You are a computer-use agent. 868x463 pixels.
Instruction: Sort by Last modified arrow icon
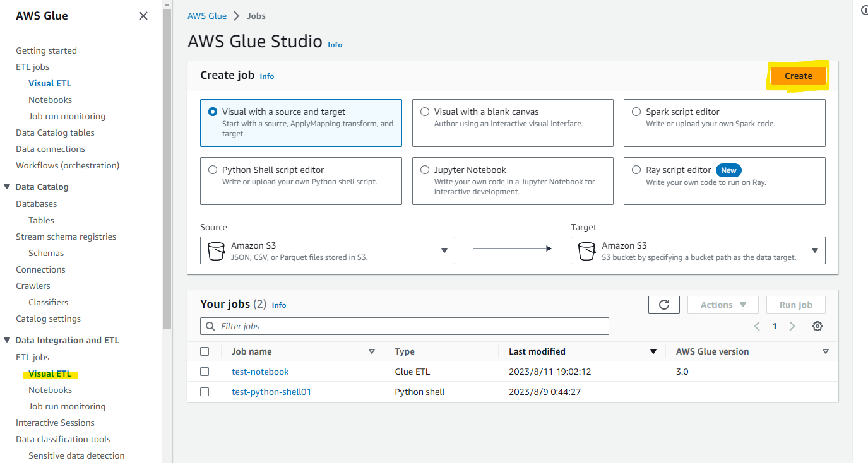pos(653,351)
